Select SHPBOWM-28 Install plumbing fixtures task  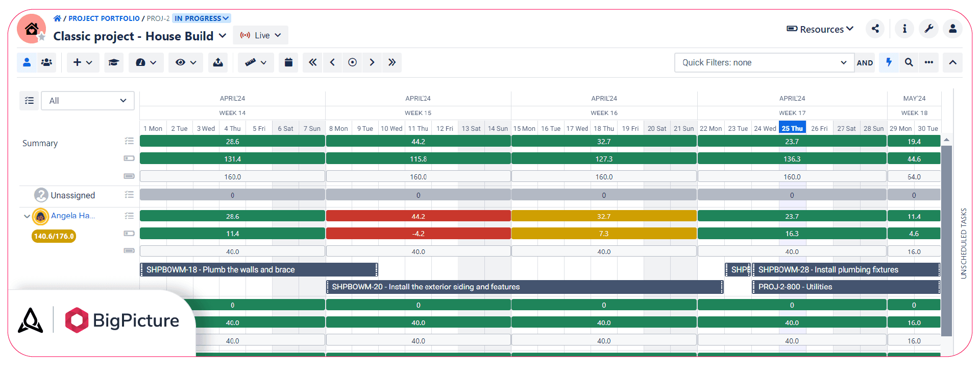[x=846, y=269]
